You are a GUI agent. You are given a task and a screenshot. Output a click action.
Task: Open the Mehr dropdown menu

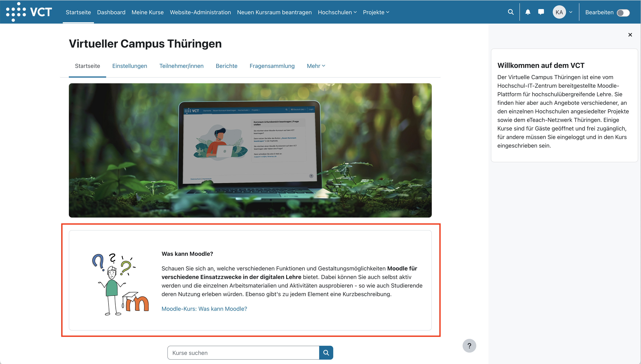[316, 66]
